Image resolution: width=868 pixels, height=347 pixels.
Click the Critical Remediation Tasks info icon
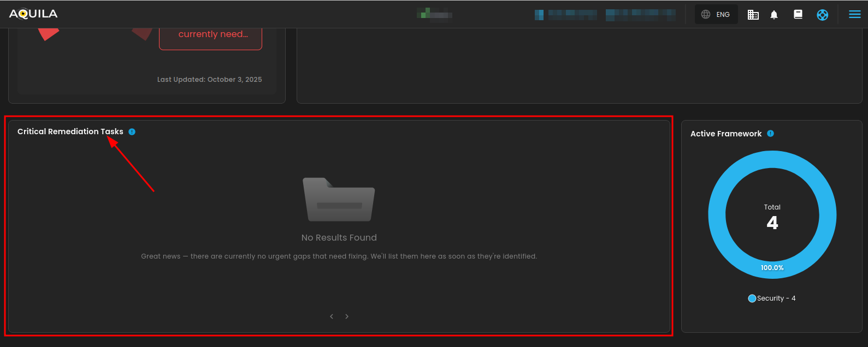tap(132, 132)
